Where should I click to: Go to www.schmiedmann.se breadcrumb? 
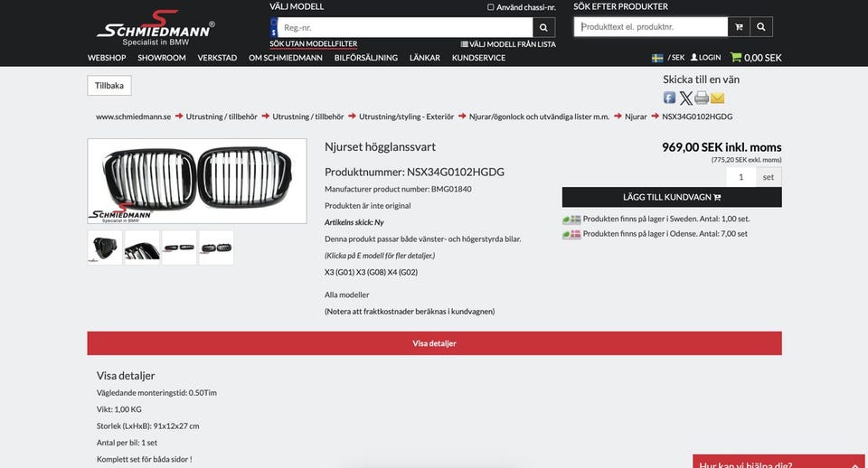click(134, 117)
